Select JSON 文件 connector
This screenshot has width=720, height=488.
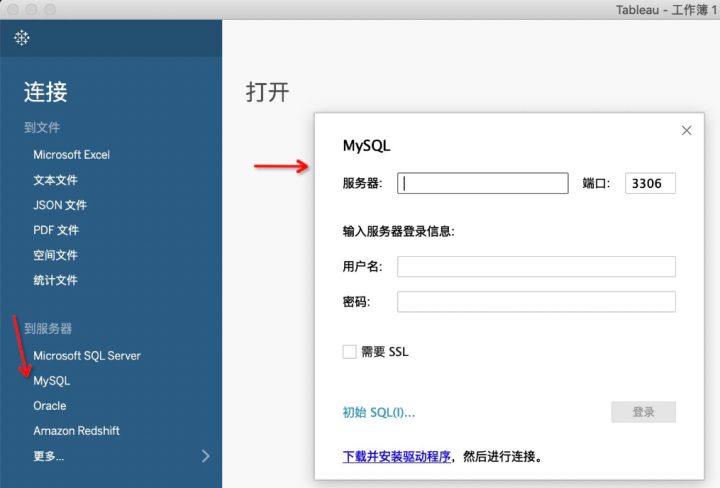pos(60,205)
